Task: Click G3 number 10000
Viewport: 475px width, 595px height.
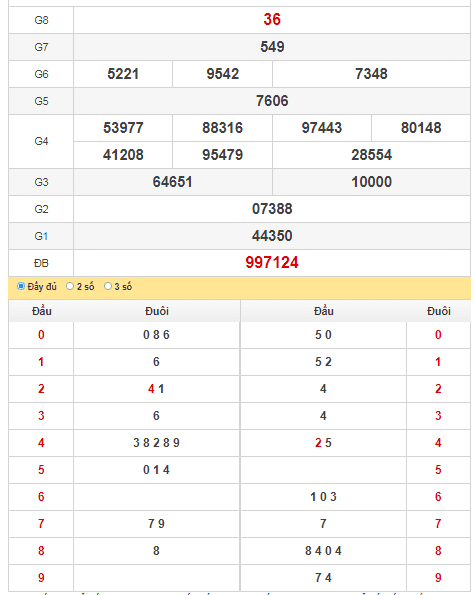Action: tap(371, 182)
